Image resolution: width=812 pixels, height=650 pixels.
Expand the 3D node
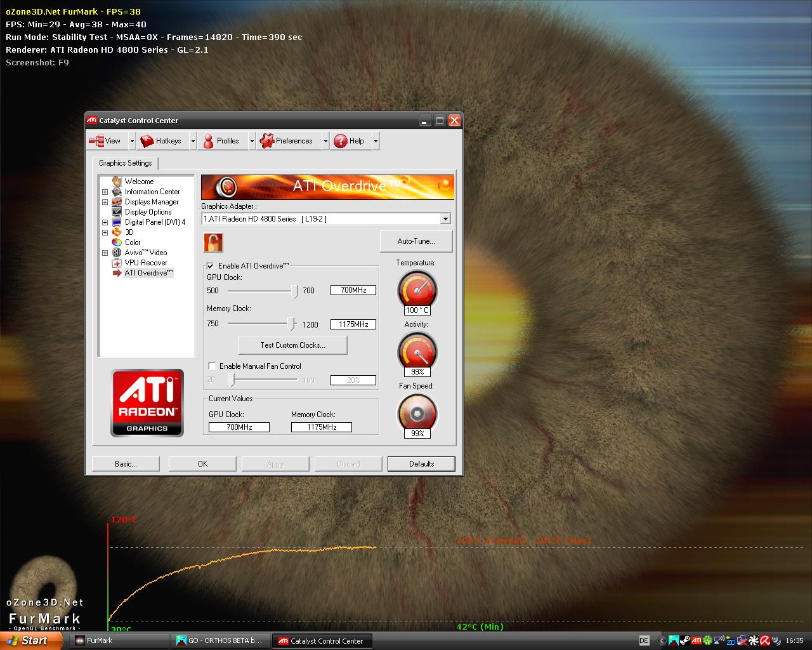click(105, 232)
